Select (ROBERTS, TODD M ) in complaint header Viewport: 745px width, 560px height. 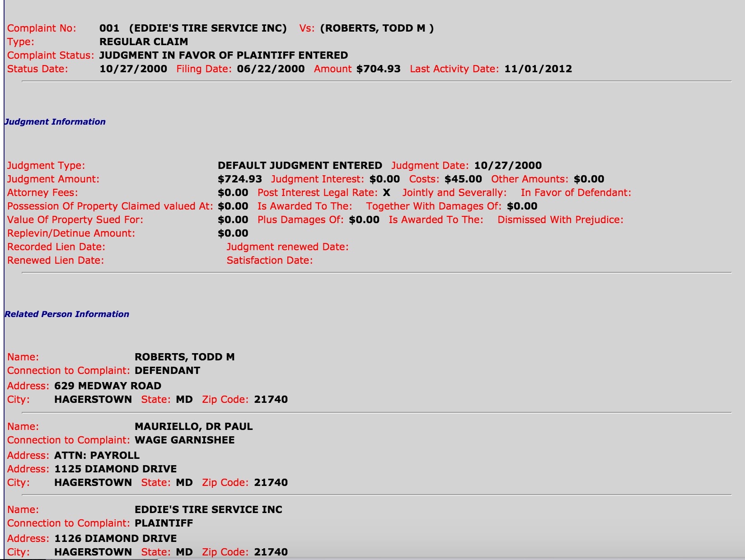click(377, 28)
